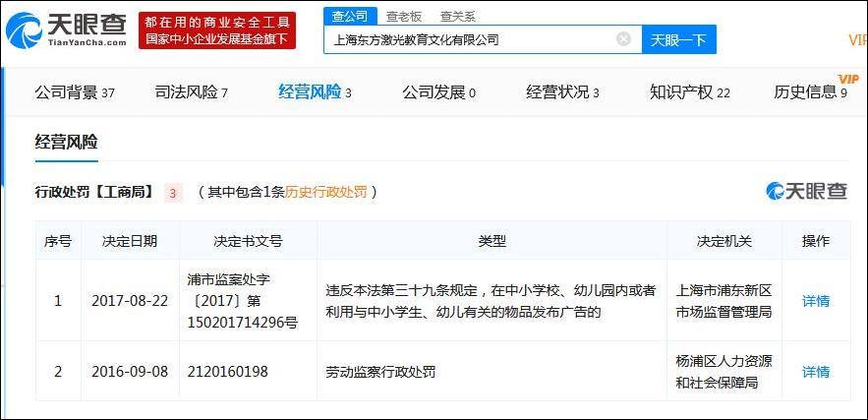Click the 类型 column header
868x420 pixels.
click(492, 241)
